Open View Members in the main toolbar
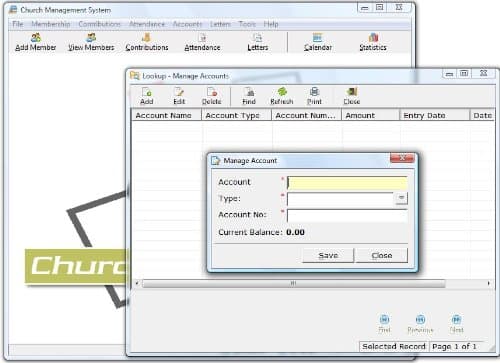This screenshot has width=500, height=363. click(x=91, y=42)
